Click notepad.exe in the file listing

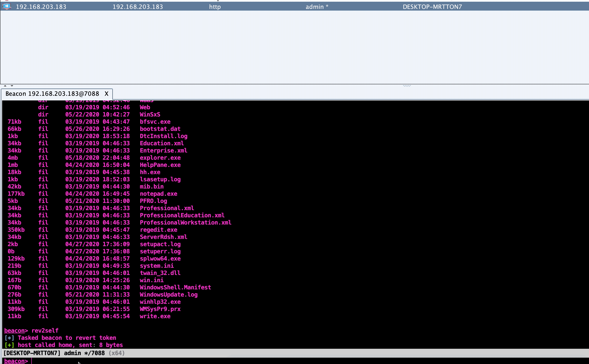click(158, 194)
